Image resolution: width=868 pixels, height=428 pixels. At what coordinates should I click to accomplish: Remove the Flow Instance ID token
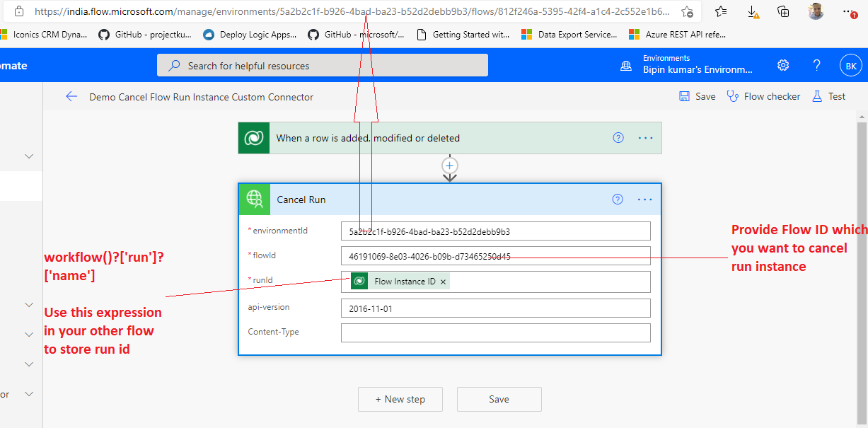tap(444, 282)
